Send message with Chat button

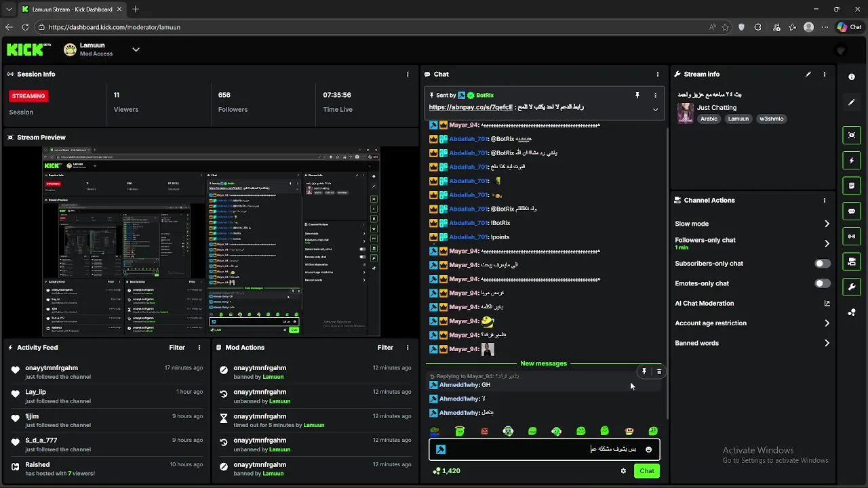647,471
